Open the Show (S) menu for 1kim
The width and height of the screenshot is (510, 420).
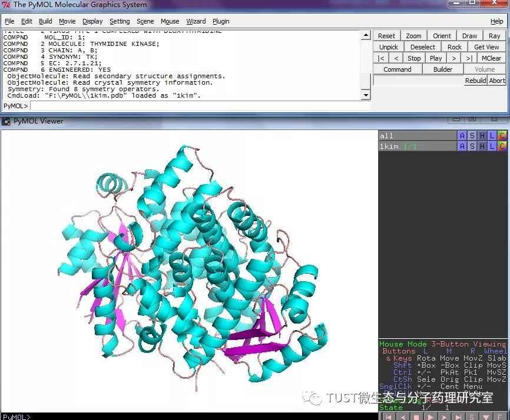pos(472,146)
